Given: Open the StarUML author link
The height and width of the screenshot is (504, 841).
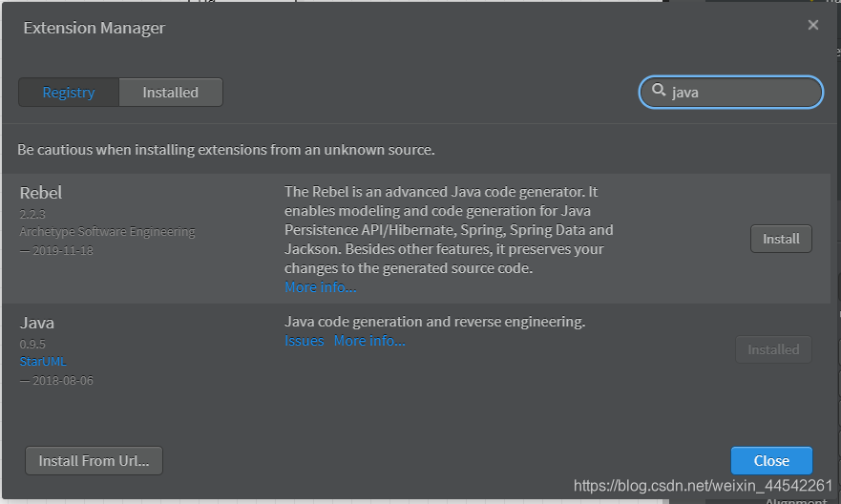Looking at the screenshot, I should coord(43,362).
